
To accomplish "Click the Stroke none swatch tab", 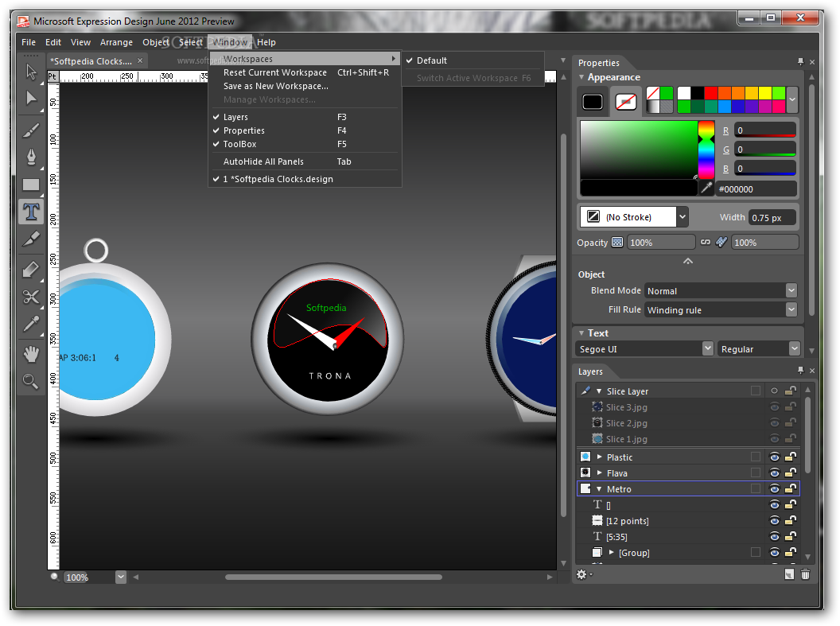I will (x=626, y=101).
